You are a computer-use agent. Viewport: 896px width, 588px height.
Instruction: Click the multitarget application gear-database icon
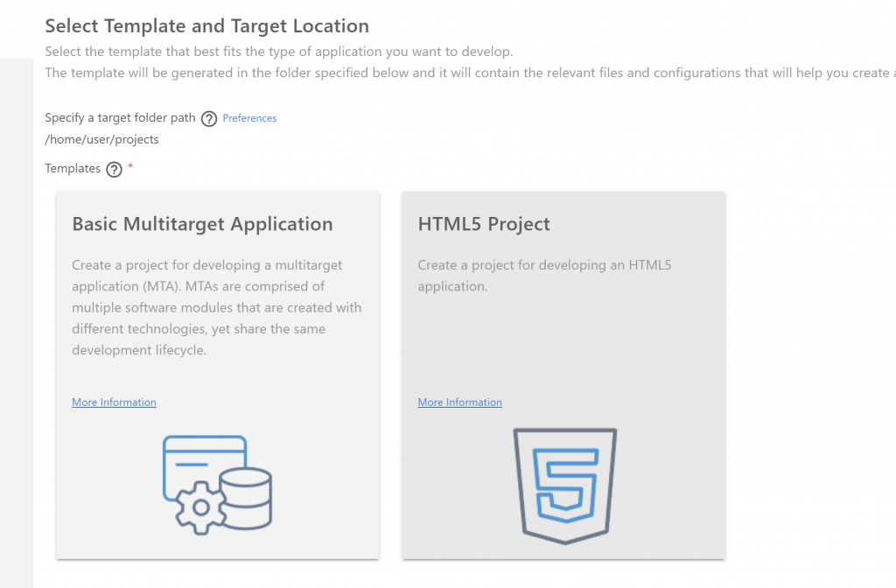pyautogui.click(x=217, y=485)
